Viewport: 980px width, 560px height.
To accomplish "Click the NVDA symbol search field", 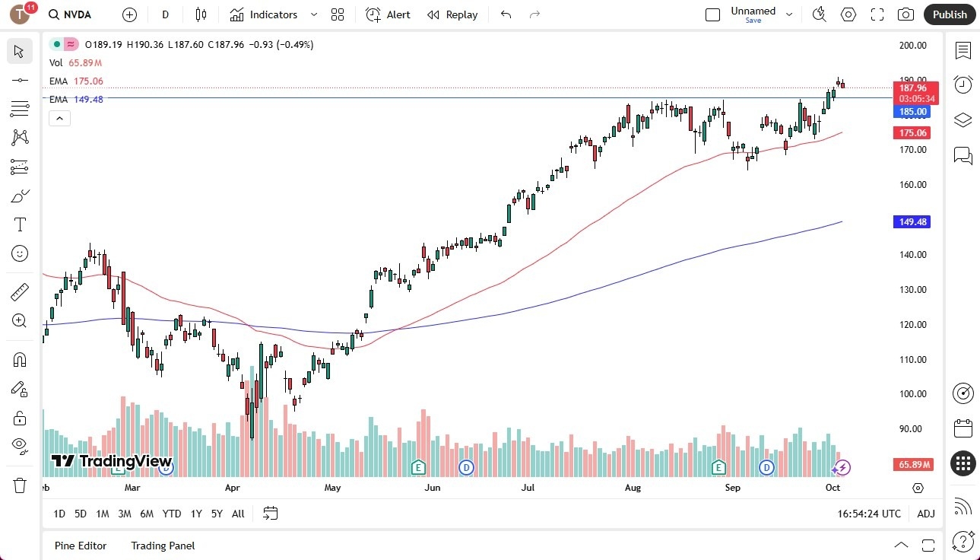I will [x=70, y=14].
